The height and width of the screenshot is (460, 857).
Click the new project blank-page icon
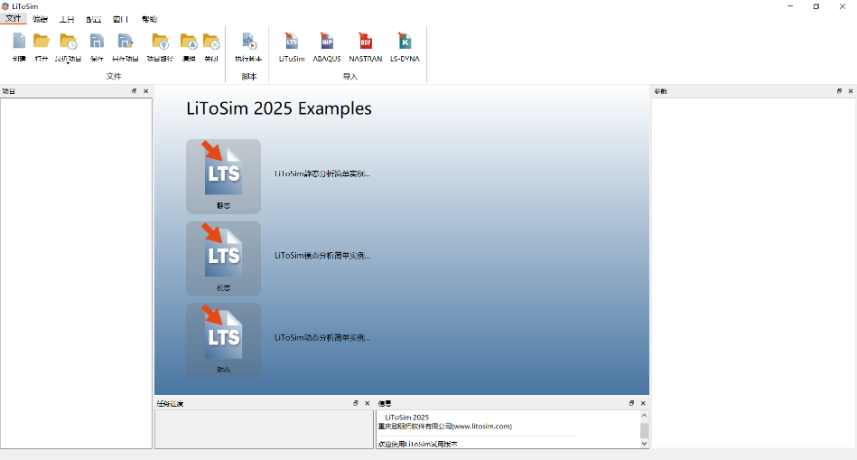(19, 42)
